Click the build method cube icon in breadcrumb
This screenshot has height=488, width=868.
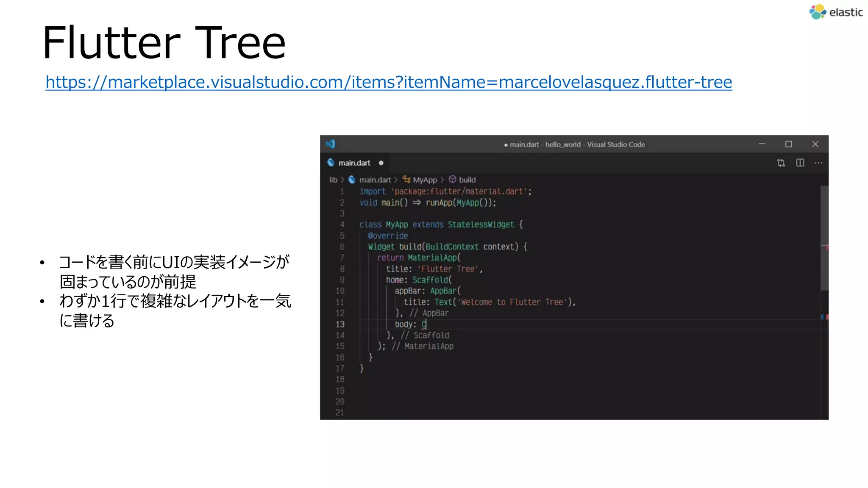click(453, 180)
